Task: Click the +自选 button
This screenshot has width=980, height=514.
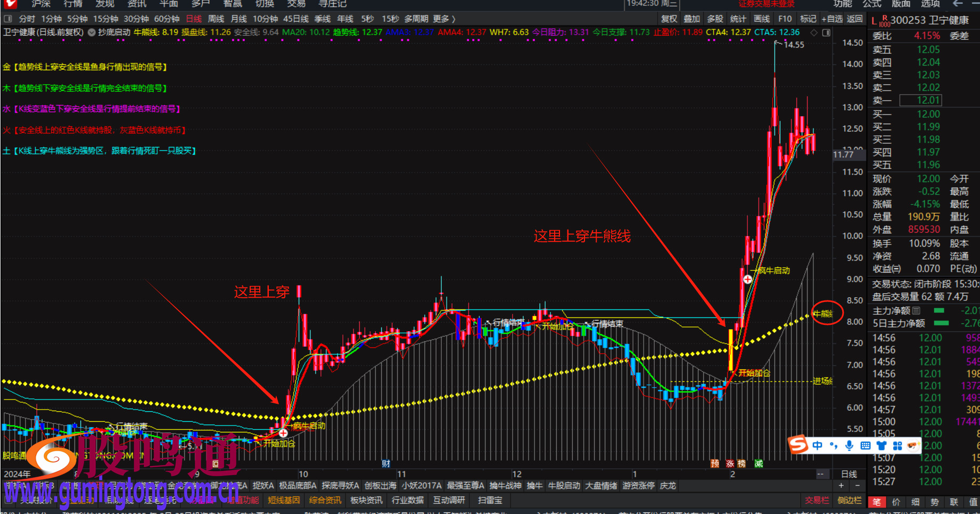Action: pos(832,19)
